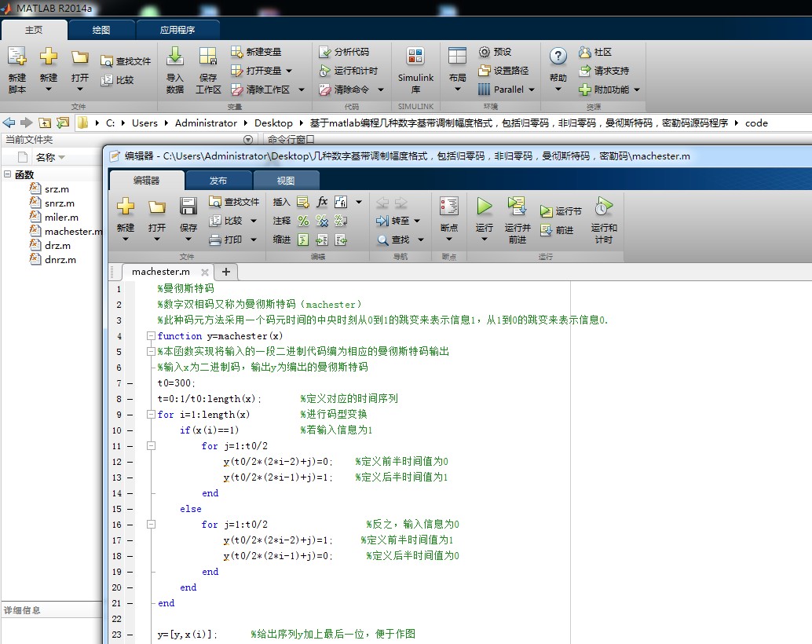Open current folder panel actions dropdown

(248, 139)
